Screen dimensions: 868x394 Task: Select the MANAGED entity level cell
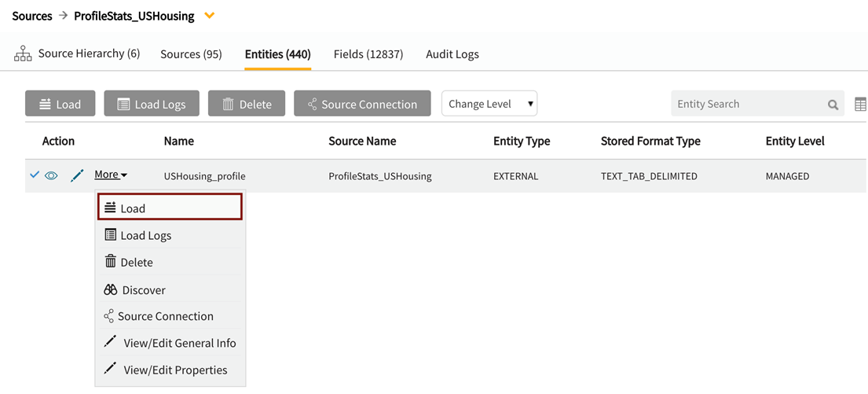pyautogui.click(x=787, y=177)
